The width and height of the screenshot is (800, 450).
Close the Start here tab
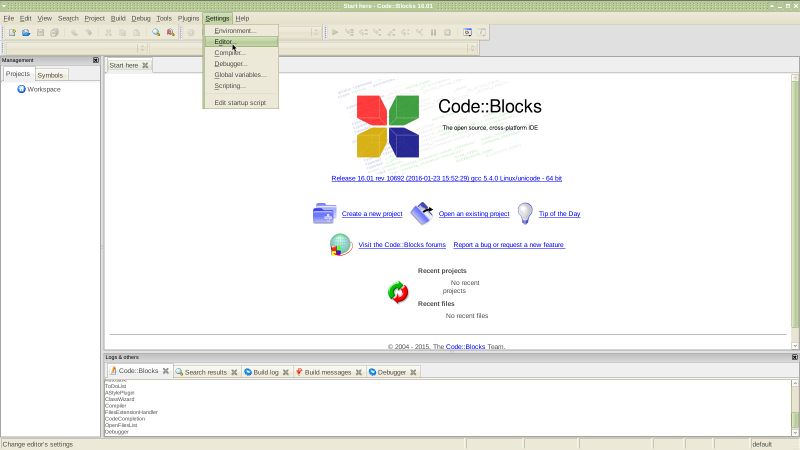pyautogui.click(x=145, y=65)
